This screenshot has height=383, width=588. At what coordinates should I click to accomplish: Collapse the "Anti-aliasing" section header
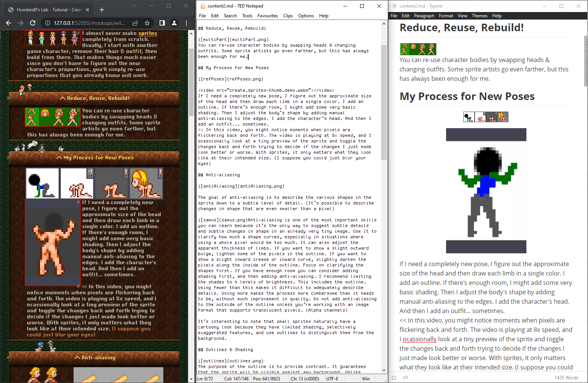[95, 358]
